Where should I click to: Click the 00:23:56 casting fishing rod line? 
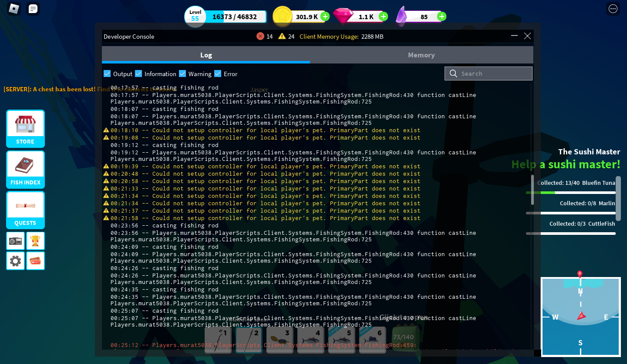click(x=165, y=226)
